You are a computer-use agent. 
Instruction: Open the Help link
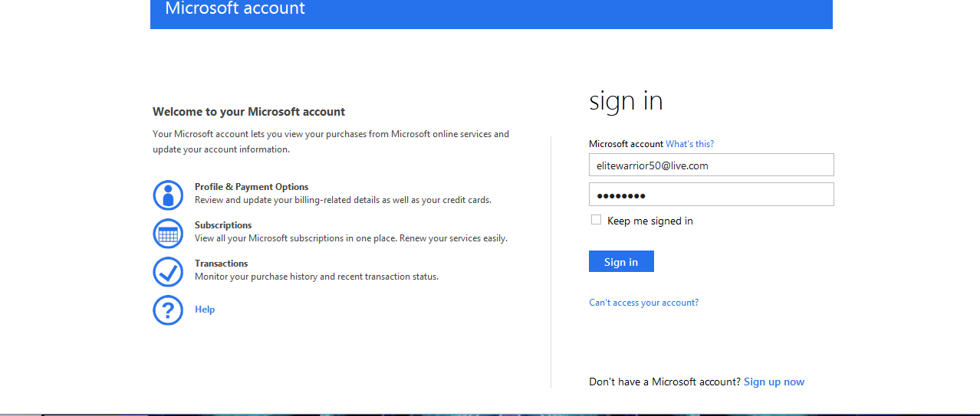point(205,310)
